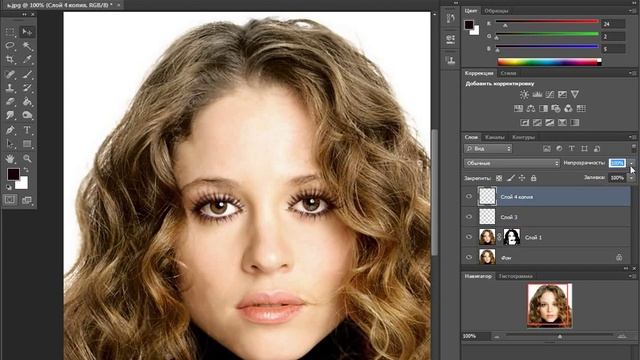Toggle visibility of Фон layer
The image size is (640, 360).
click(x=469, y=257)
